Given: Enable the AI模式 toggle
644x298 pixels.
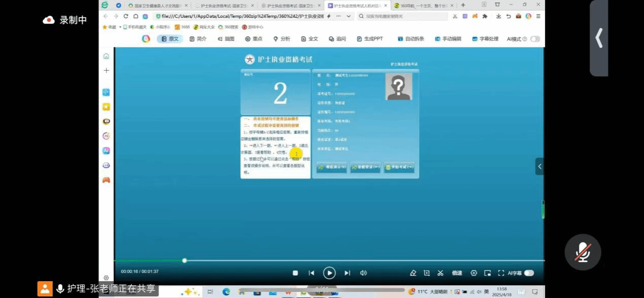Looking at the screenshot, I should [535, 39].
